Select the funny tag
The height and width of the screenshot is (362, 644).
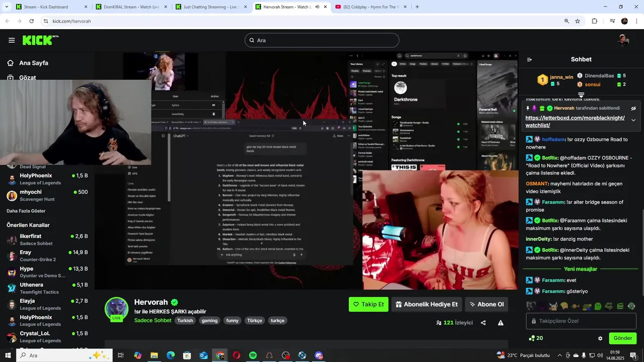232,320
